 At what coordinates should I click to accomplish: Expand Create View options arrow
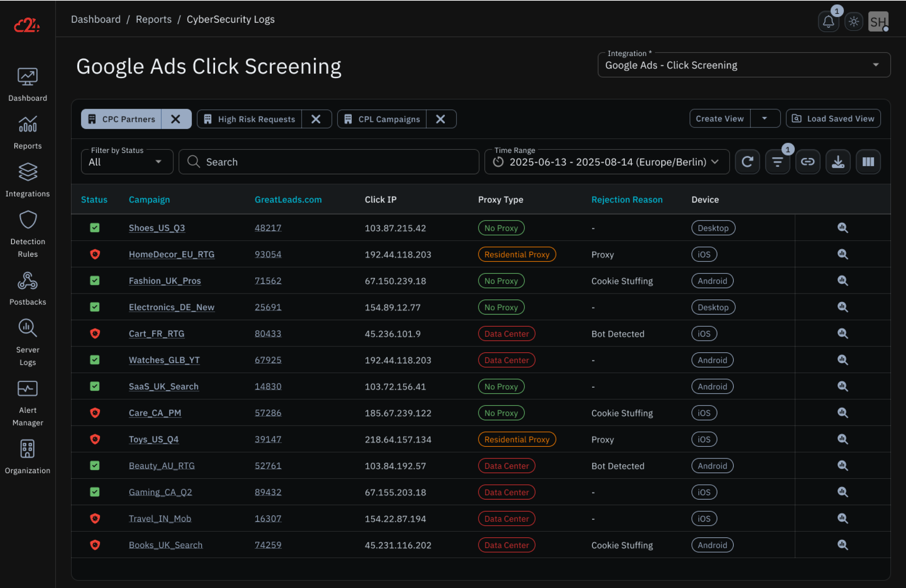(x=765, y=118)
